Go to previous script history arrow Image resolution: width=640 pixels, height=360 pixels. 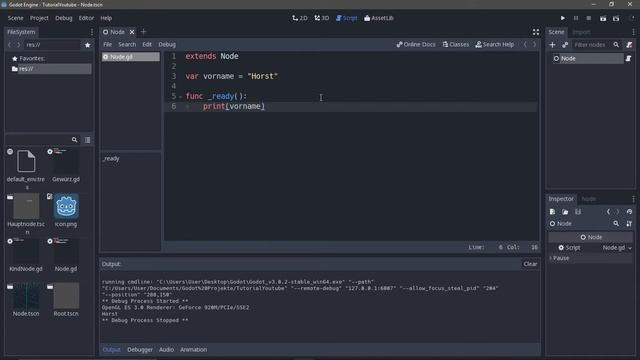525,44
